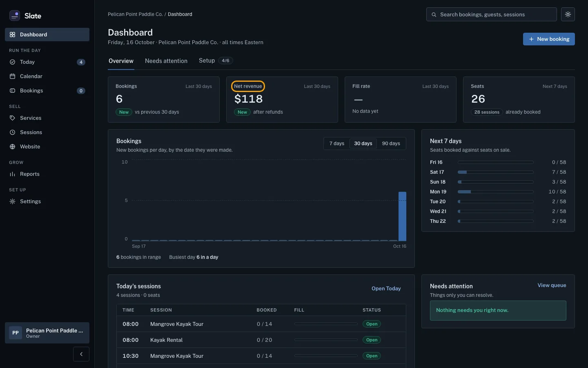This screenshot has height=368, width=588.
Task: Click the 4/6 Setup progress badge
Action: point(225,61)
